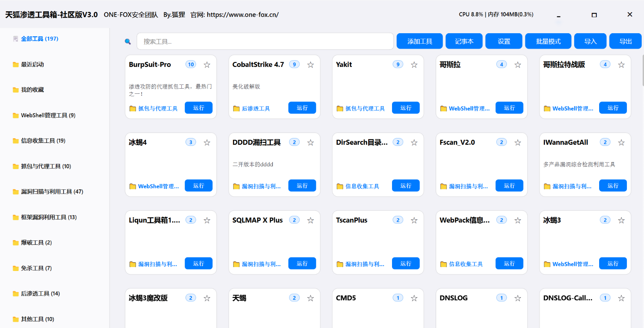
Task: Toggle star for DirSearch目录 card
Action: [x=414, y=143]
